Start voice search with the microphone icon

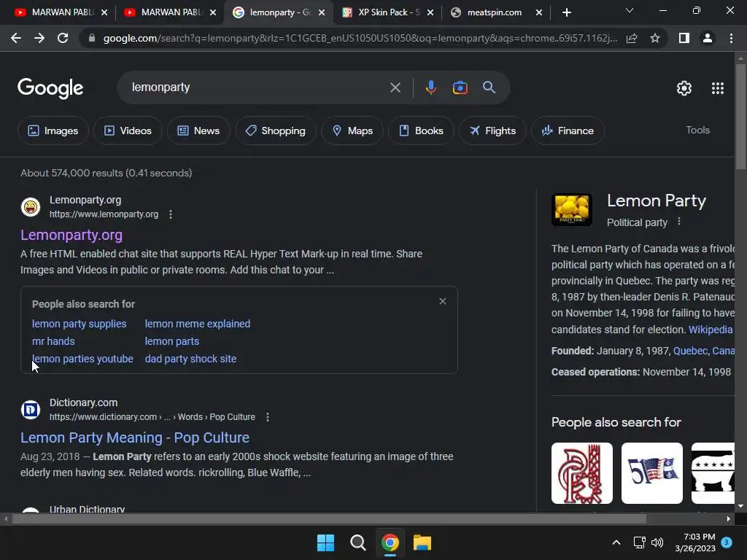point(430,87)
